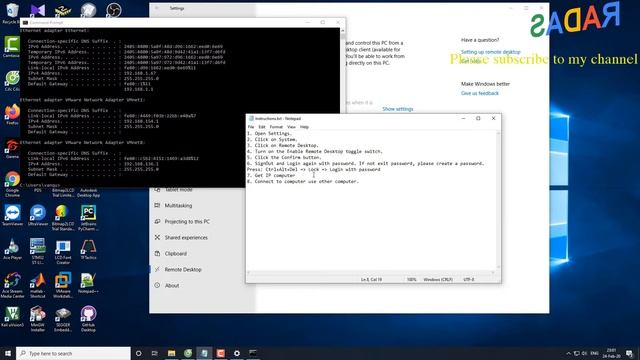Select Projecting to this PC in Settings
This screenshot has width=640, height=360.
click(x=187, y=221)
